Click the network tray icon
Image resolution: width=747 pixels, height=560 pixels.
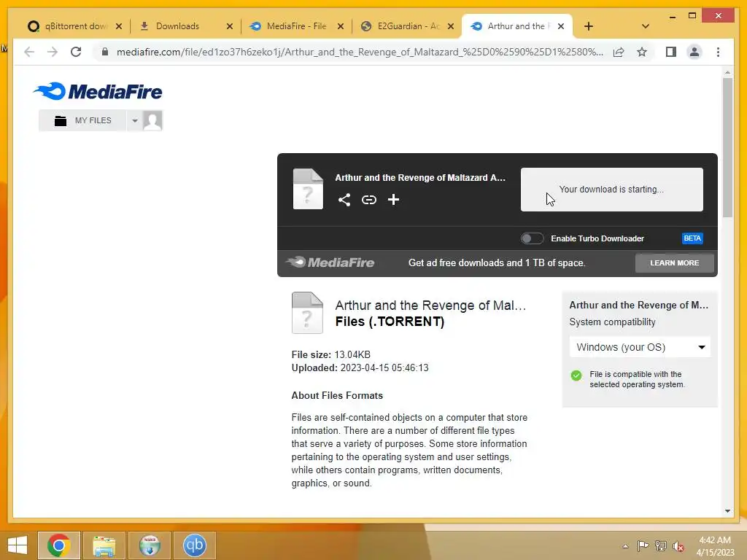[x=661, y=546]
